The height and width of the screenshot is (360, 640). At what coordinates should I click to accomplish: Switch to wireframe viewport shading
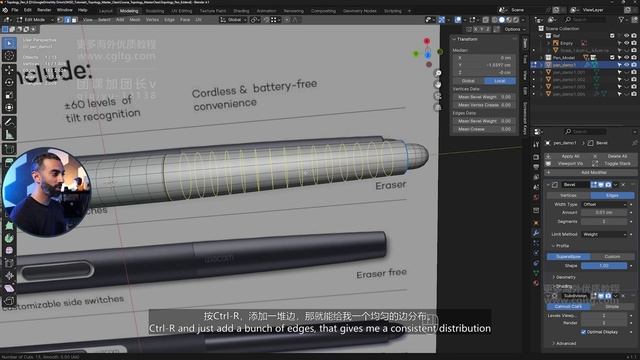point(494,20)
